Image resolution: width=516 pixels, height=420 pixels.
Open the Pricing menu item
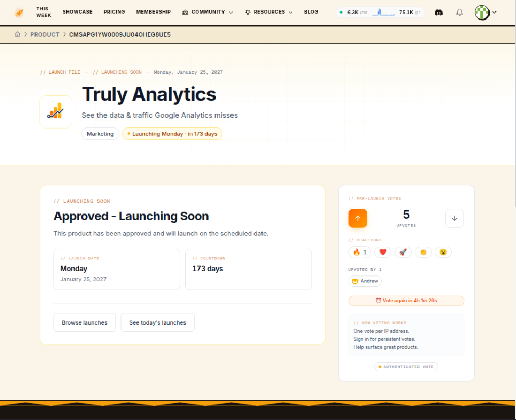click(114, 12)
